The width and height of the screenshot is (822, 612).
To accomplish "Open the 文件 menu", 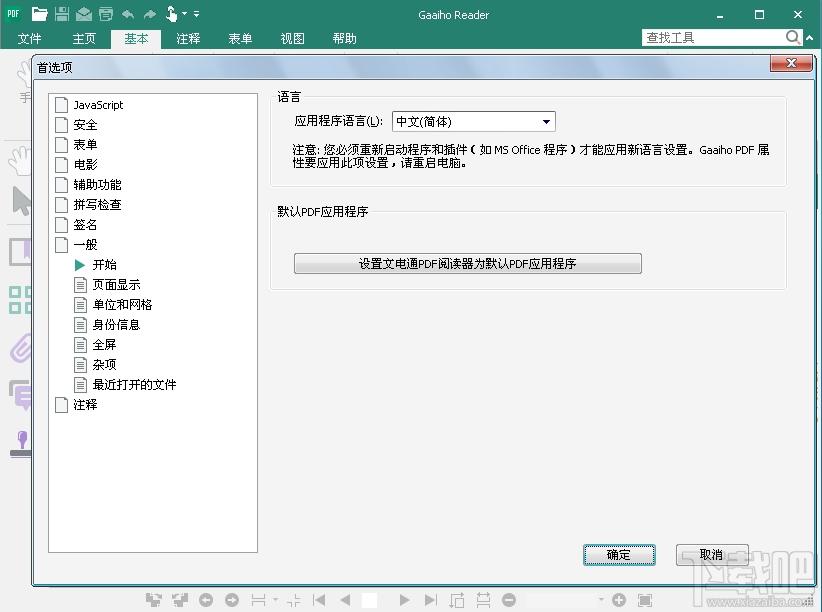I will click(29, 38).
